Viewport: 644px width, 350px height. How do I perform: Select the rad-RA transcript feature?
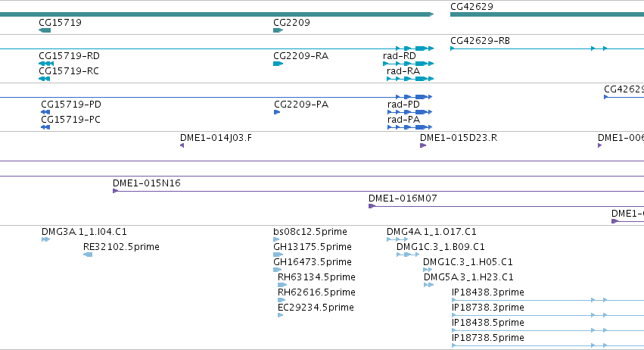tap(410, 79)
